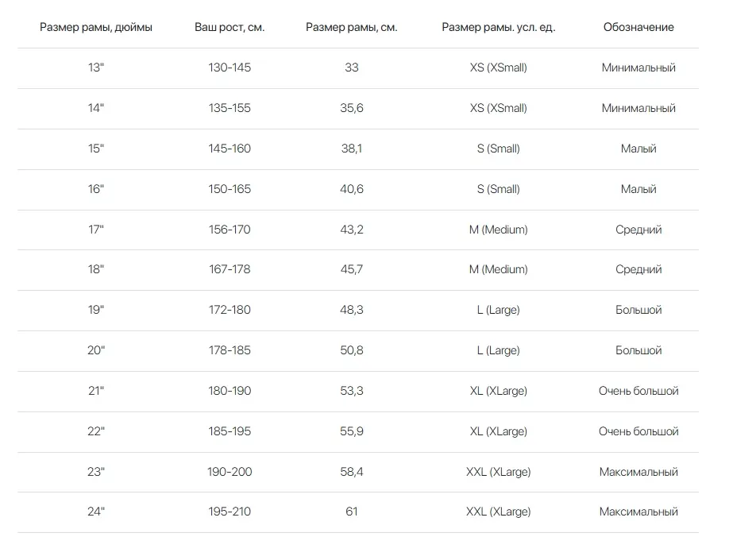Select the 13" frame size cell
Image resolution: width=733 pixels, height=560 pixels.
(x=96, y=68)
